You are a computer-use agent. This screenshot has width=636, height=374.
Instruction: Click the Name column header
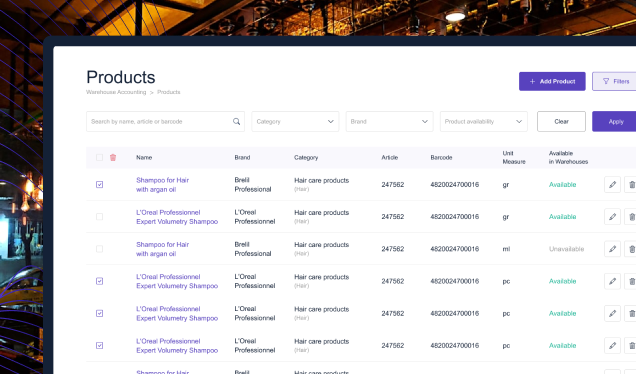[x=144, y=157]
